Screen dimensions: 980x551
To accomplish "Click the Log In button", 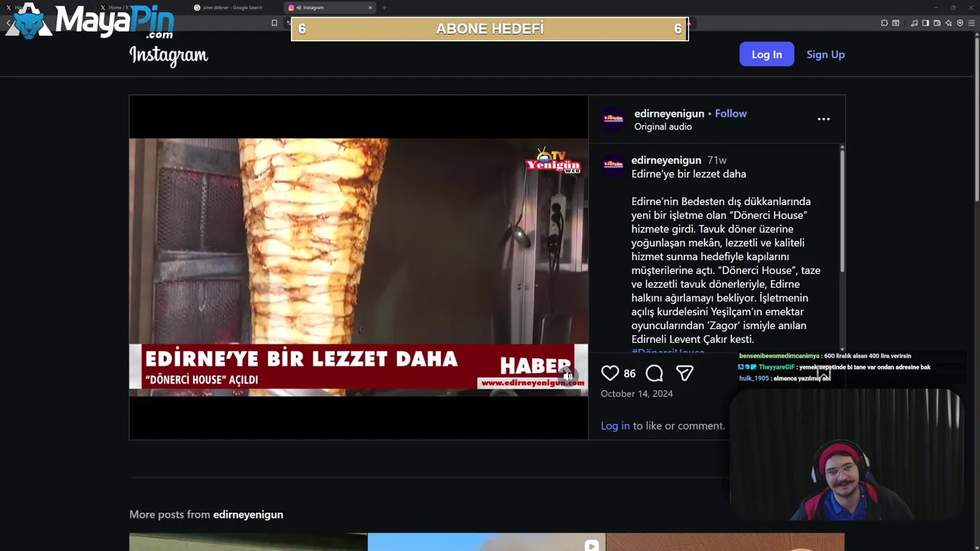I will click(766, 54).
